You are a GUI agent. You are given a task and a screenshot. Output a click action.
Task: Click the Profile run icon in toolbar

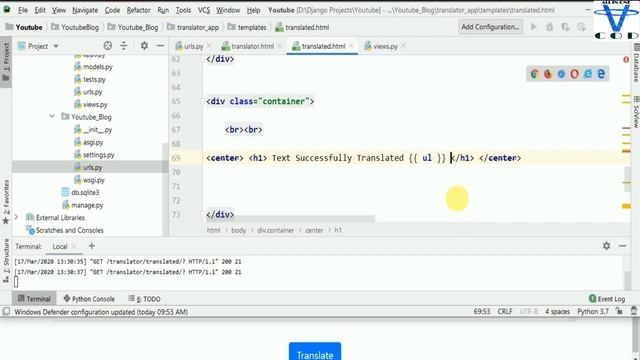pyautogui.click(x=582, y=27)
